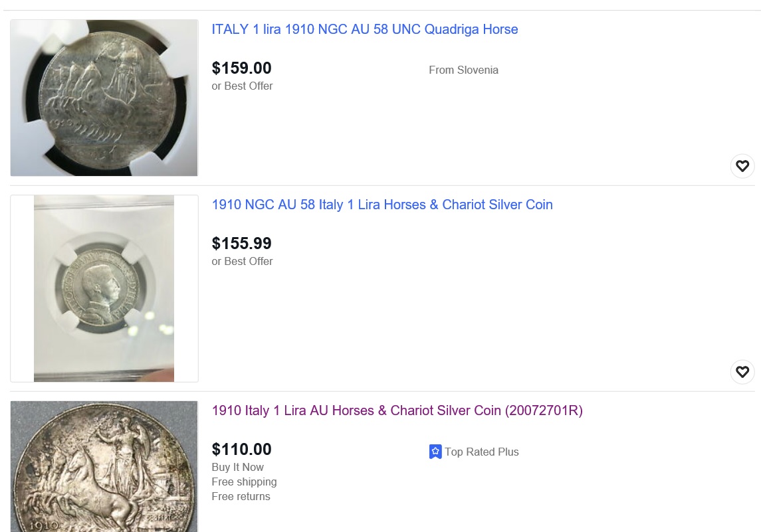Open the listing titled with code 20072701R
This screenshot has height=532, width=761.
click(397, 410)
